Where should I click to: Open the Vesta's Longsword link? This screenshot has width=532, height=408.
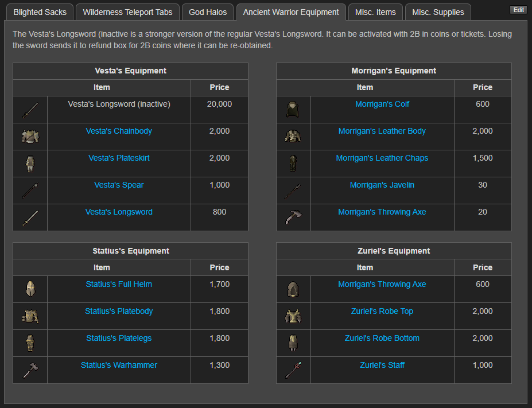119,212
